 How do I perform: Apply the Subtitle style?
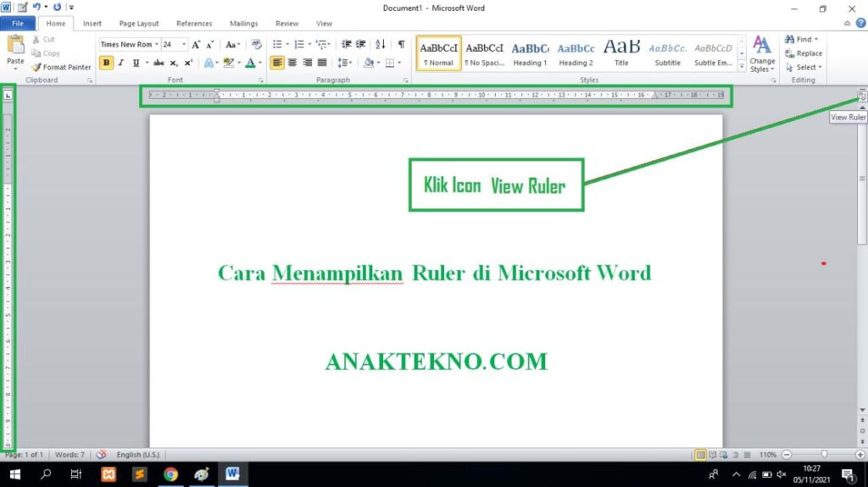click(x=668, y=53)
